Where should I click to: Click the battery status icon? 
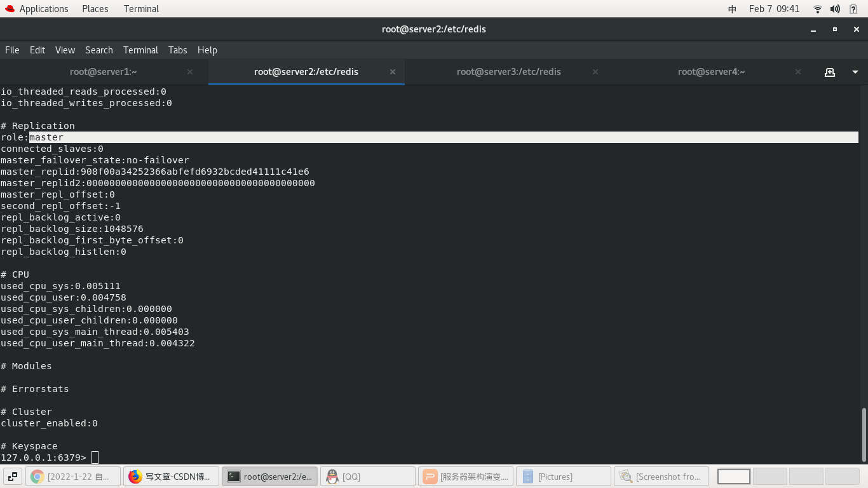(x=852, y=8)
